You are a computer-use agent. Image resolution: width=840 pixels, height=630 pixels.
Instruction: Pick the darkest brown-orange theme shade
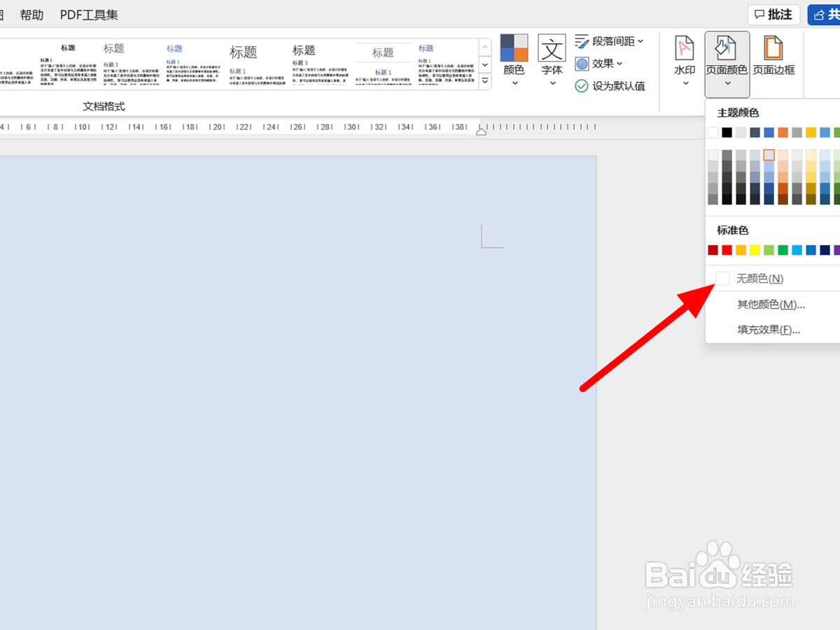tap(783, 199)
